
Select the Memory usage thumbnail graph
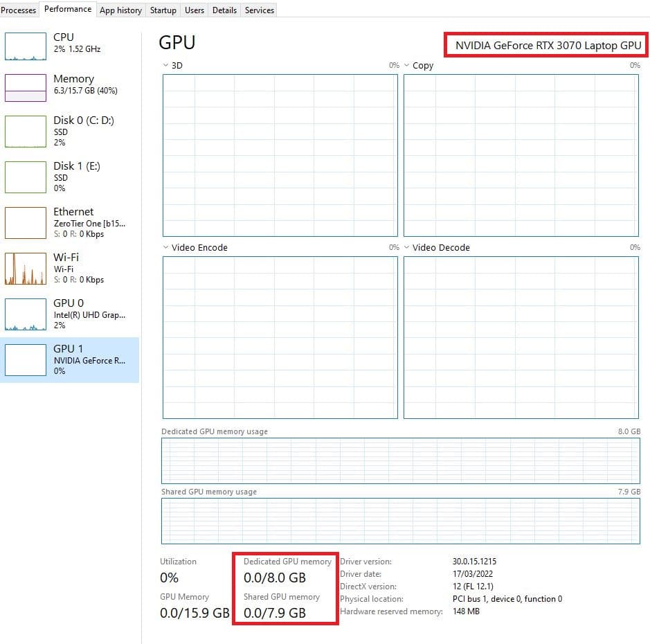coord(26,88)
